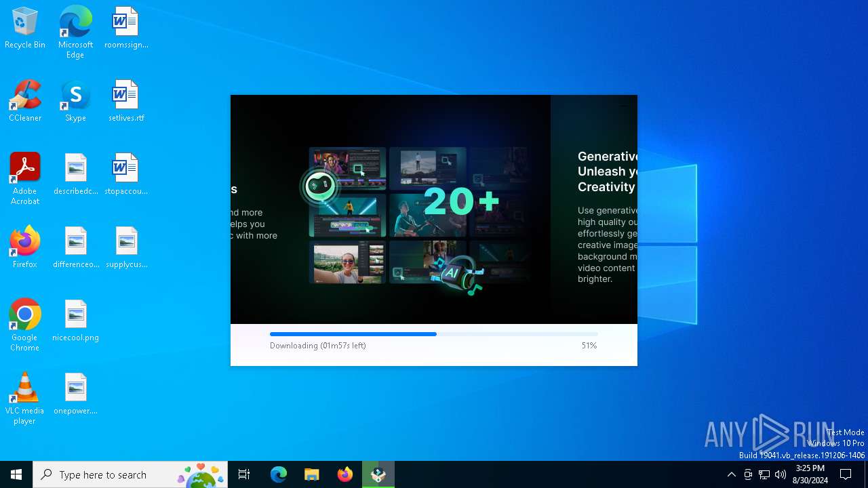Select the VLC media player shortcut

click(x=25, y=399)
